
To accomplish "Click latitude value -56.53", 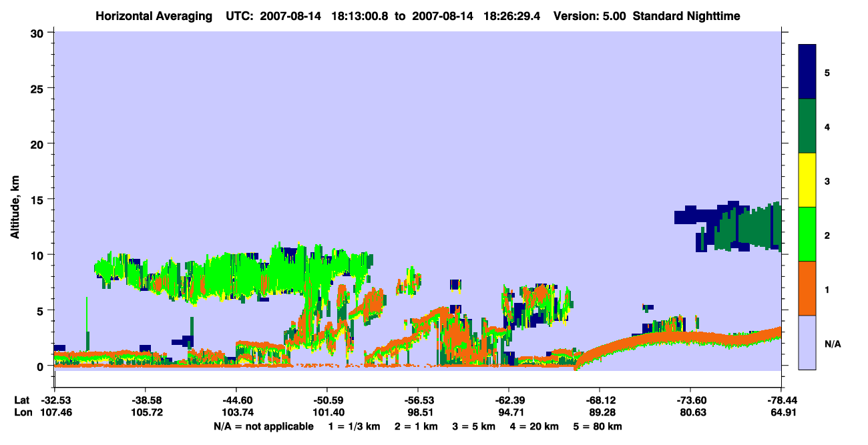I will click(x=418, y=400).
